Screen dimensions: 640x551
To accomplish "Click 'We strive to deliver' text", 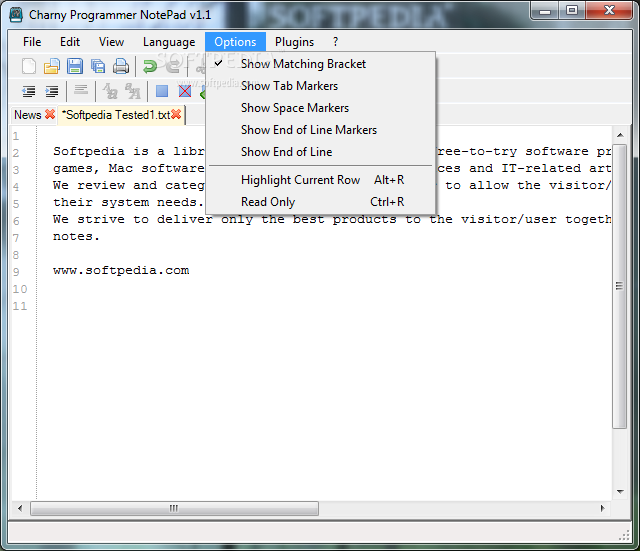I will (x=133, y=220).
